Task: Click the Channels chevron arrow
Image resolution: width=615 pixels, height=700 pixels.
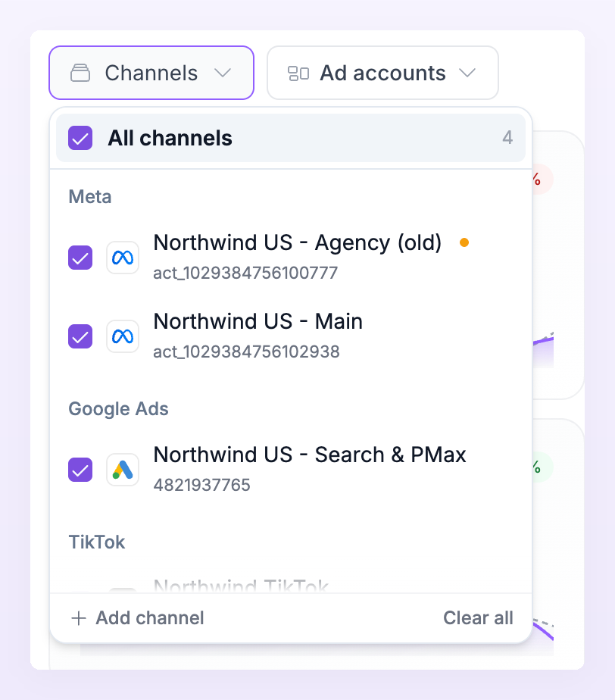Action: [x=222, y=73]
